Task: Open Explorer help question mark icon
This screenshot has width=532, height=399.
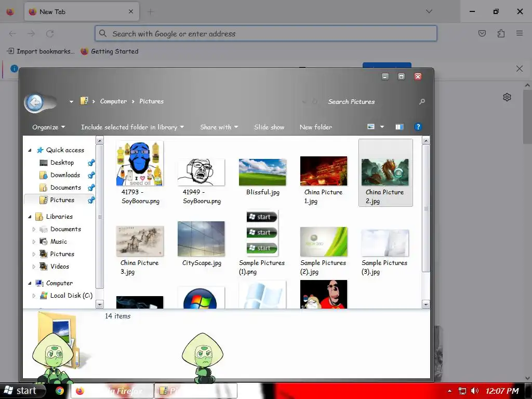Action: pyautogui.click(x=418, y=127)
